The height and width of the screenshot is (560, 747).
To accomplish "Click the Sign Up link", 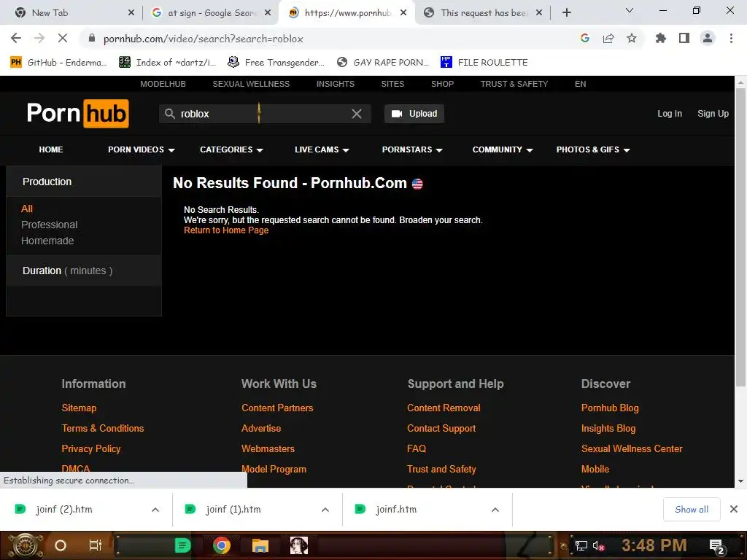I will click(713, 114).
